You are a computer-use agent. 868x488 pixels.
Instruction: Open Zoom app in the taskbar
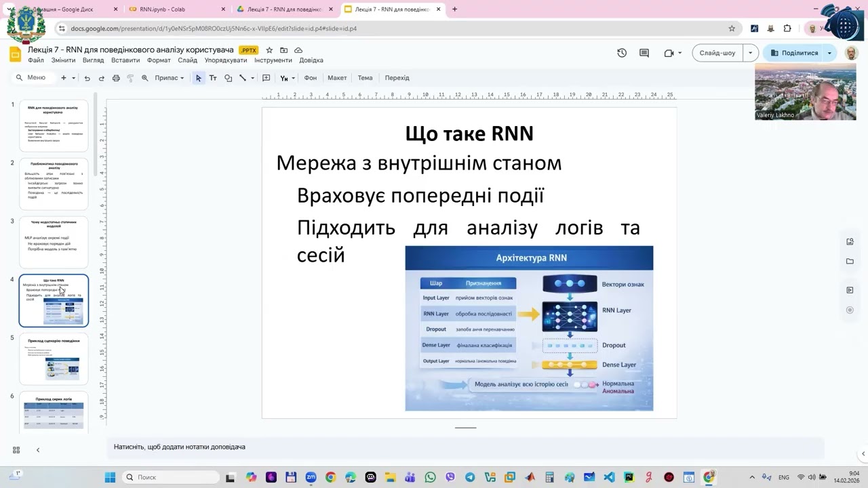click(x=311, y=477)
